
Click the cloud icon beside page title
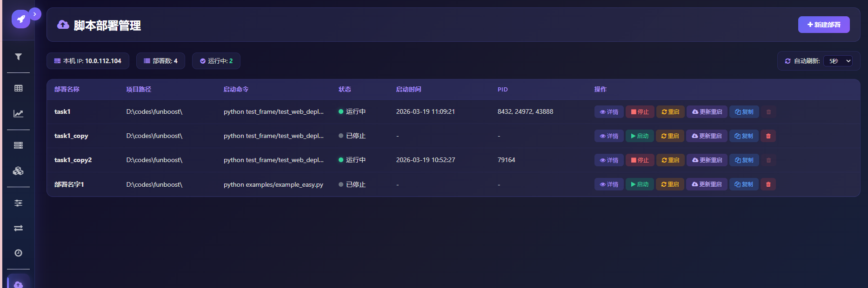pos(63,25)
